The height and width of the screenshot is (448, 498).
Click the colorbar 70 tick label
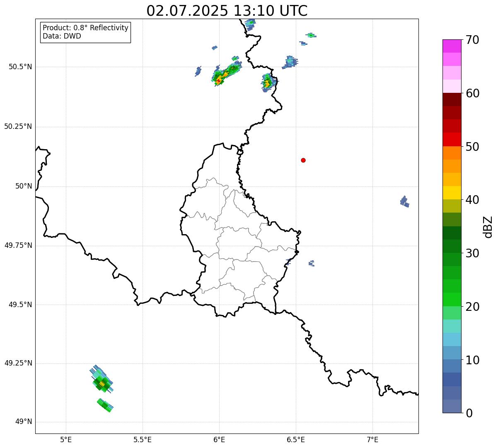coord(472,40)
